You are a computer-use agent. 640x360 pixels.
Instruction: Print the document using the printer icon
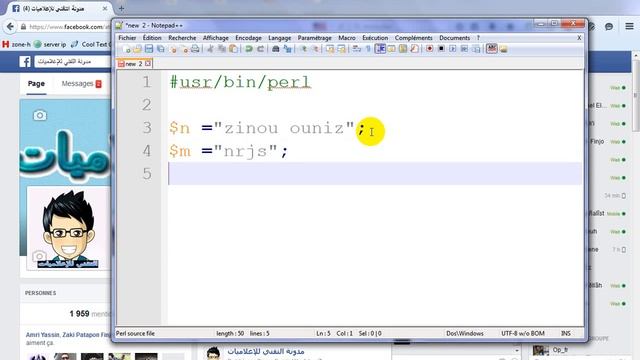195,49
